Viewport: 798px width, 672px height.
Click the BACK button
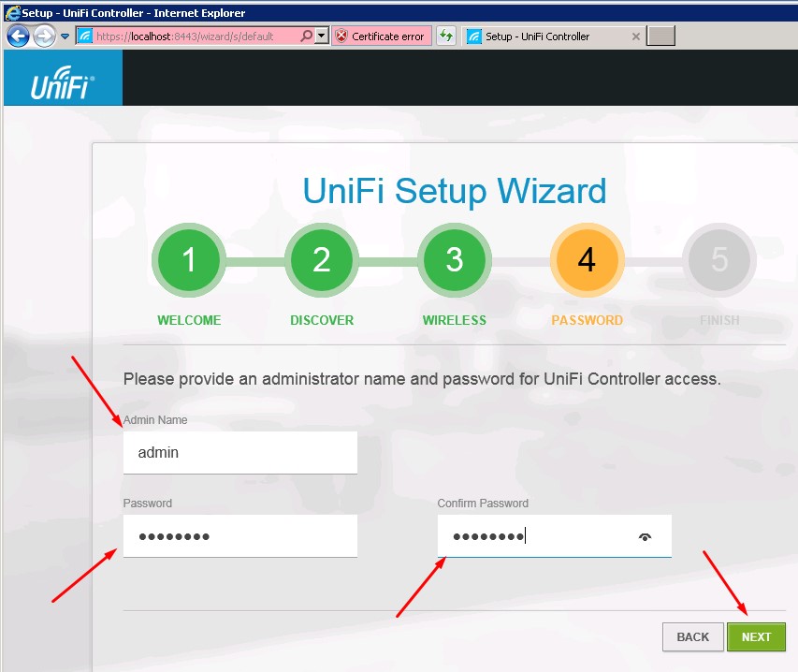click(x=692, y=636)
